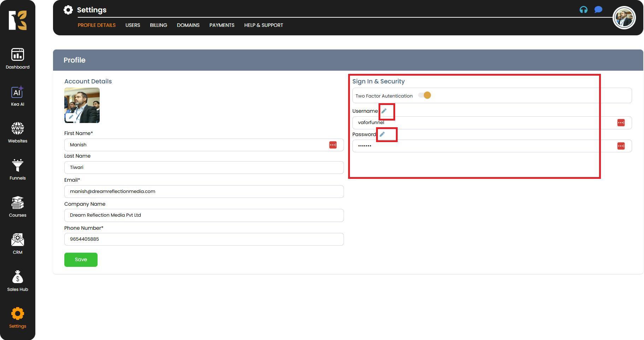Open the Help & Support tab
This screenshot has height=340, width=644.
point(263,25)
